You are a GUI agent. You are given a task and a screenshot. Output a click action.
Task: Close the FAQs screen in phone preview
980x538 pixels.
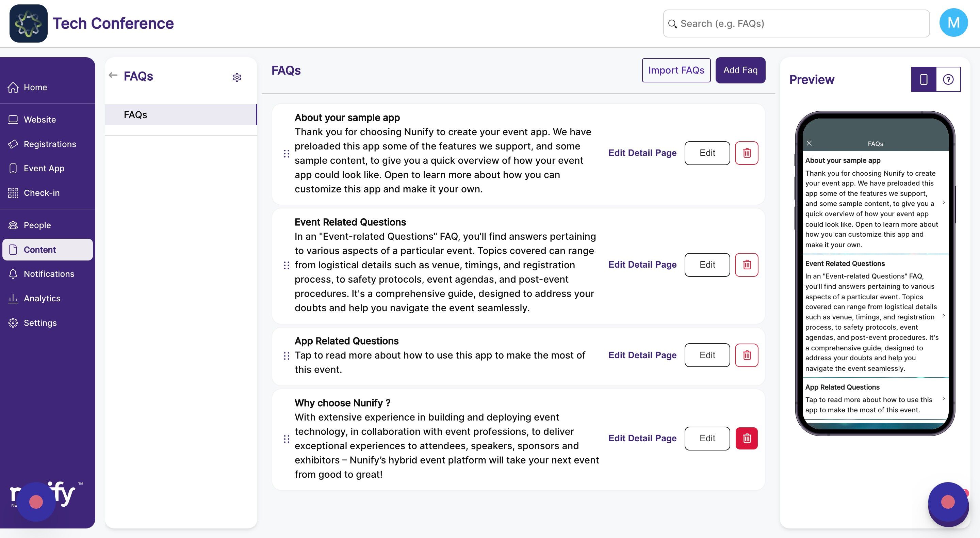(809, 143)
